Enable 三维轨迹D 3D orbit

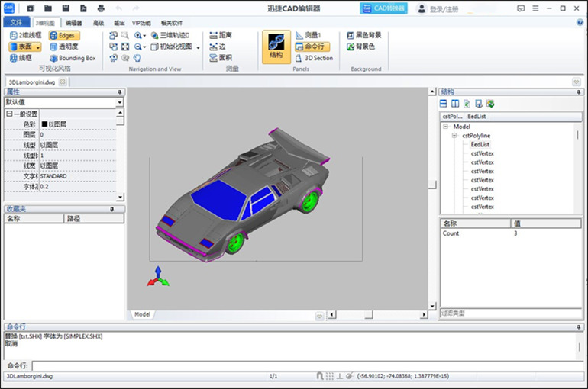[170, 35]
